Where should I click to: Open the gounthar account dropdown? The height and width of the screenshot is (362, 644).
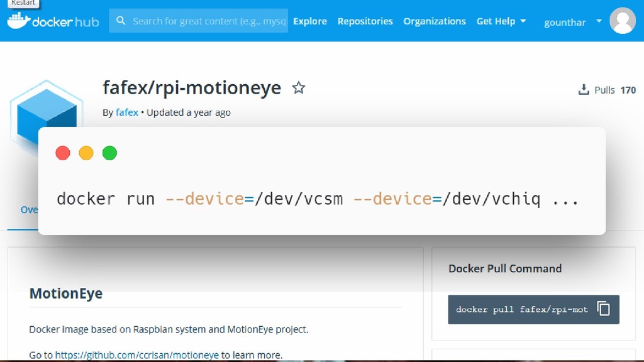click(573, 22)
